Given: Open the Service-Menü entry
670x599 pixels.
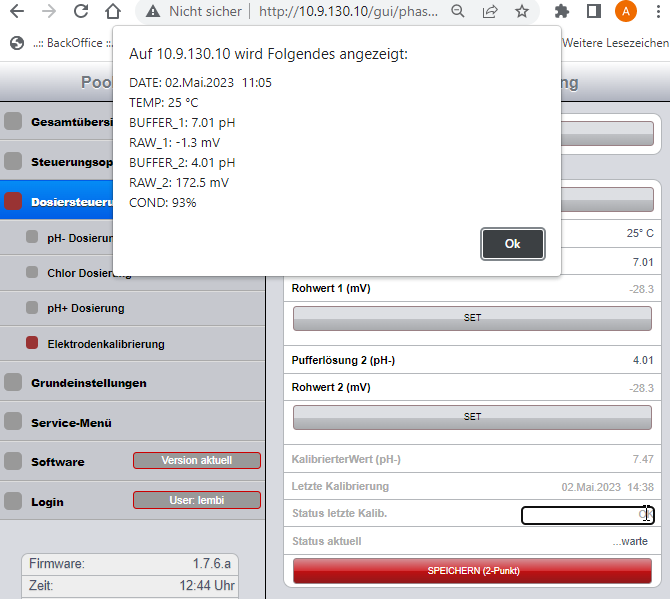Looking at the screenshot, I should [132, 423].
